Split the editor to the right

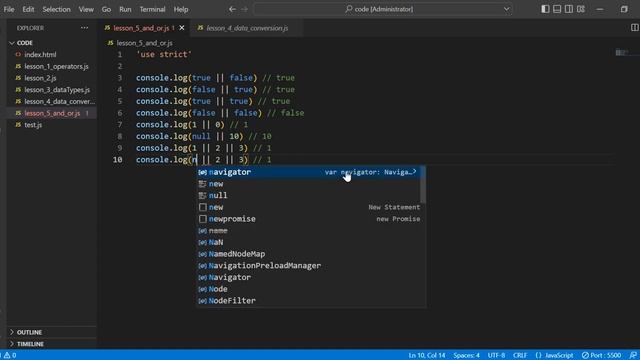coord(635,27)
